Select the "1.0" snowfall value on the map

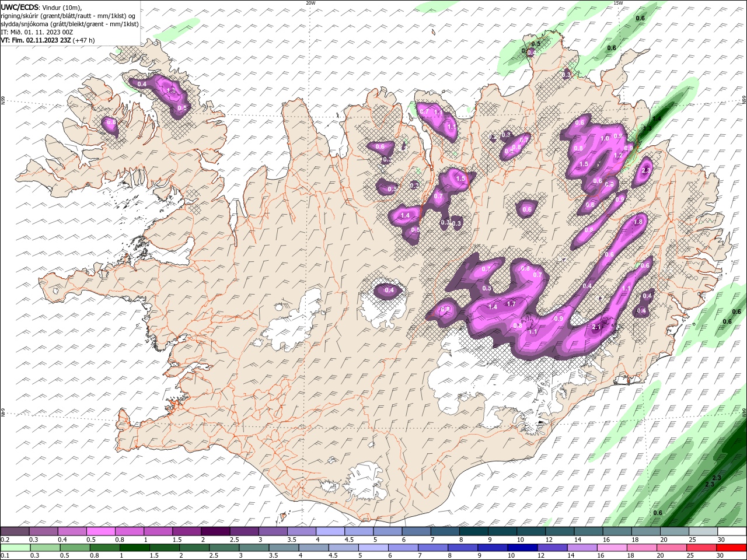(x=605, y=139)
